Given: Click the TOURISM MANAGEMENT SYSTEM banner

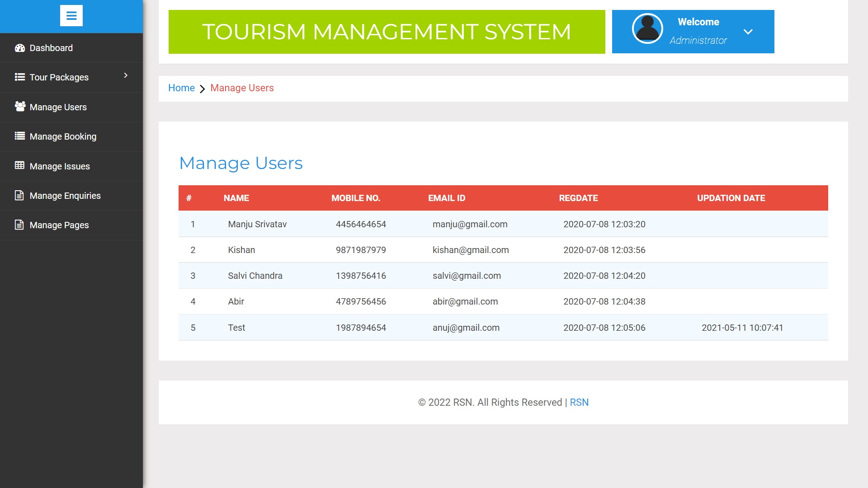Looking at the screenshot, I should [387, 32].
